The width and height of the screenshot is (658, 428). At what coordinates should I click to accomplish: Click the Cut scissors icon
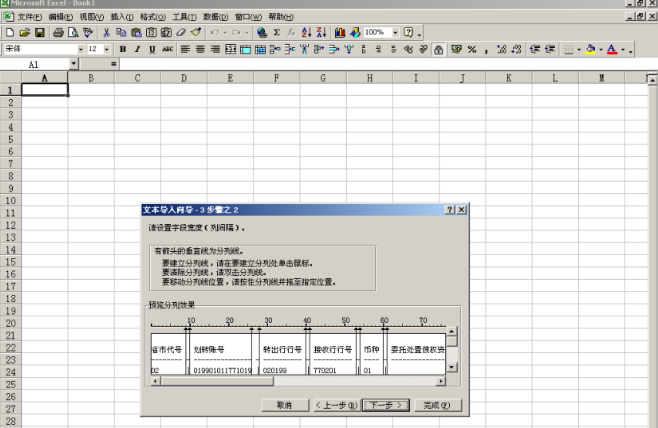(107, 32)
